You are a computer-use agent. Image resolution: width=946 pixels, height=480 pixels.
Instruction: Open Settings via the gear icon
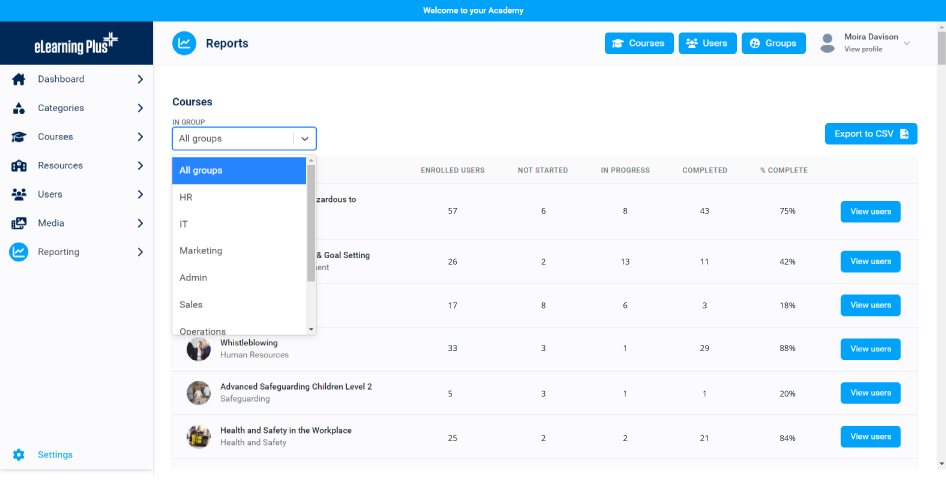coord(18,455)
